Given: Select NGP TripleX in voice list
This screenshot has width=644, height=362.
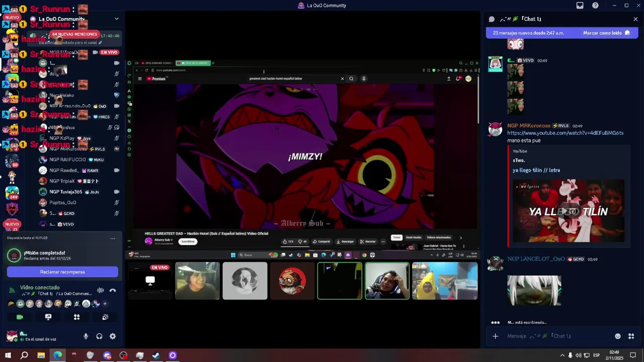Looking at the screenshot, I should tap(79, 181).
